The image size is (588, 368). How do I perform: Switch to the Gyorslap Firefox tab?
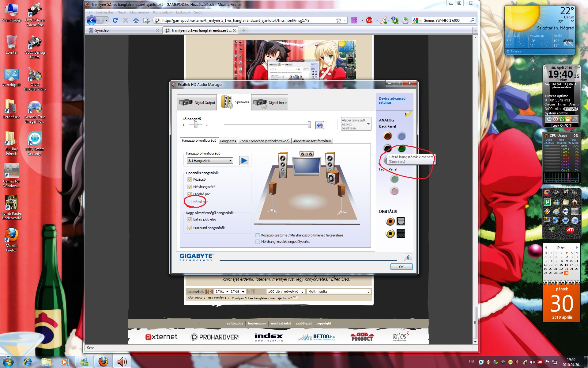[x=123, y=30]
